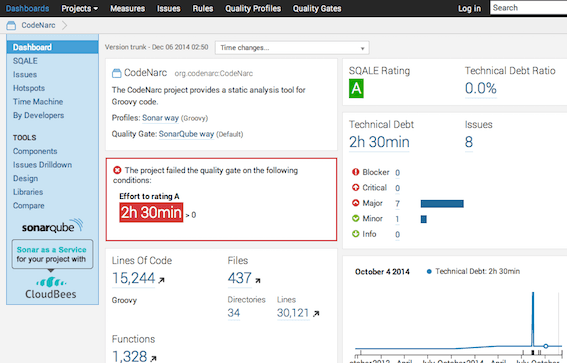The width and height of the screenshot is (567, 363).
Task: Open the Rules page
Action: click(x=202, y=8)
